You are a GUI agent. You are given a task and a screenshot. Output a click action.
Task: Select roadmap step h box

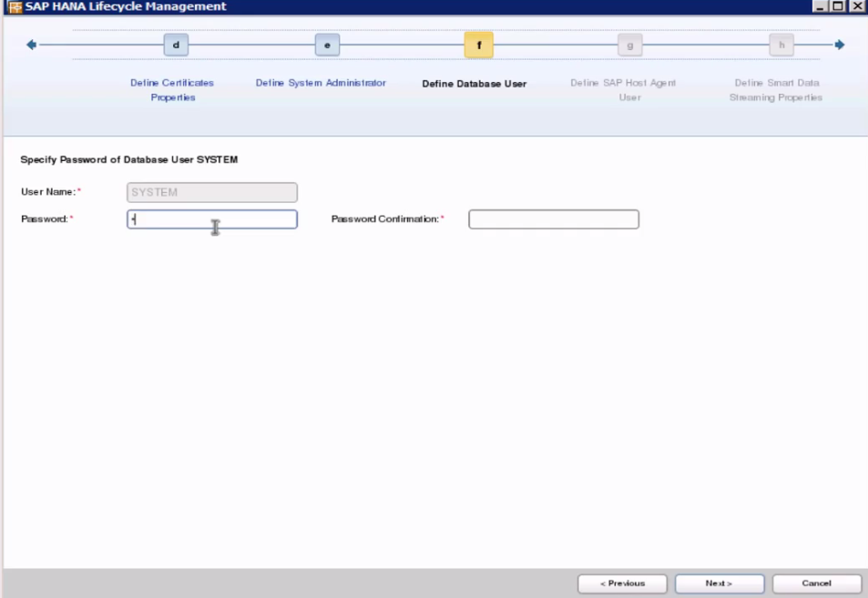[x=781, y=45]
